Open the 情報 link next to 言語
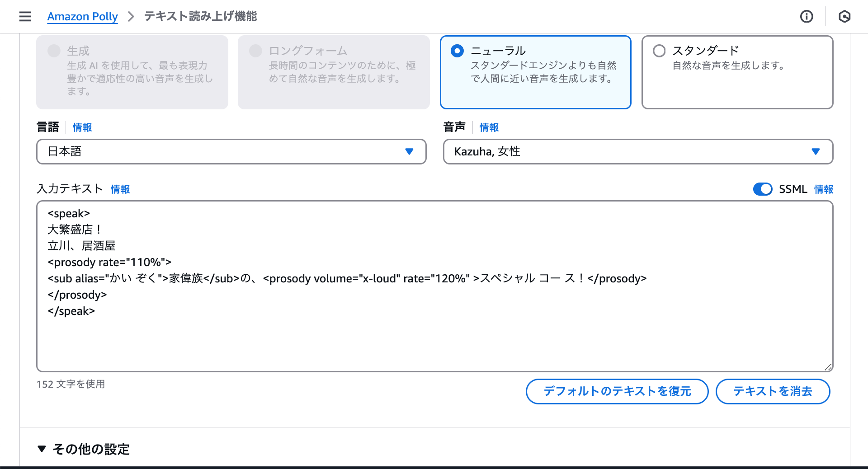 coord(82,127)
